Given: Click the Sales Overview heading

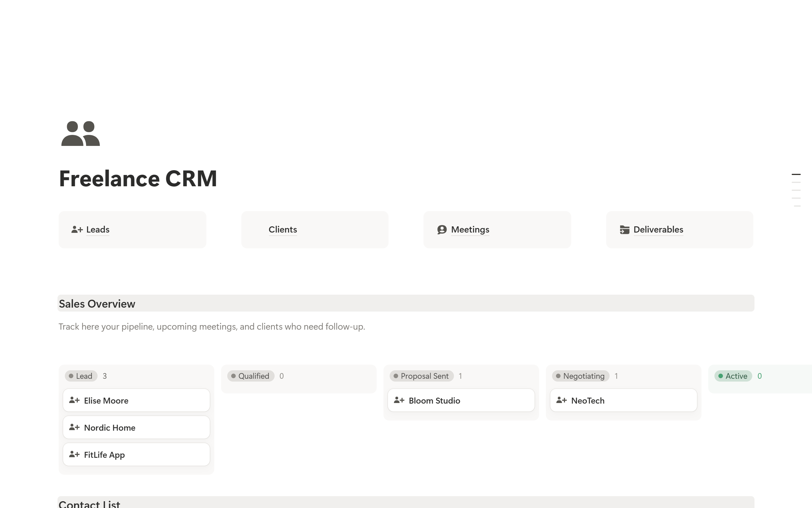Looking at the screenshot, I should [x=97, y=304].
